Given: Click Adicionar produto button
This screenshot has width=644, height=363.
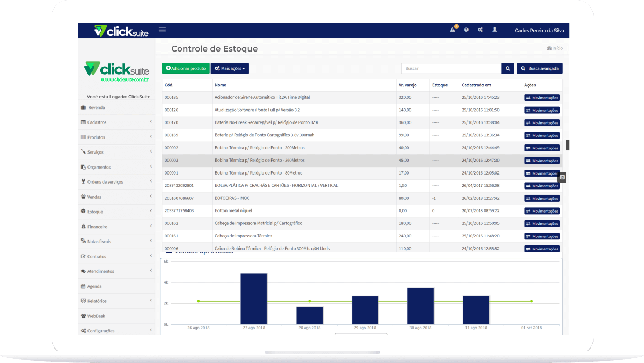Looking at the screenshot, I should coord(186,69).
